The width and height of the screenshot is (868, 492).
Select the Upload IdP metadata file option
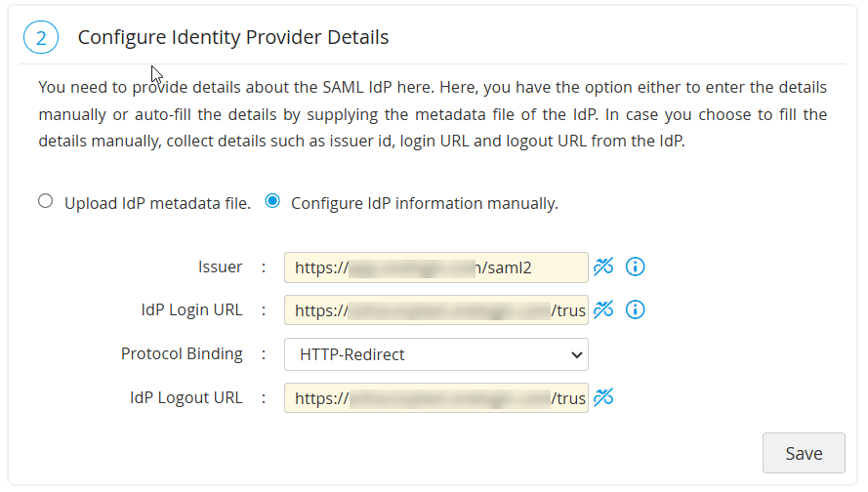tap(45, 202)
